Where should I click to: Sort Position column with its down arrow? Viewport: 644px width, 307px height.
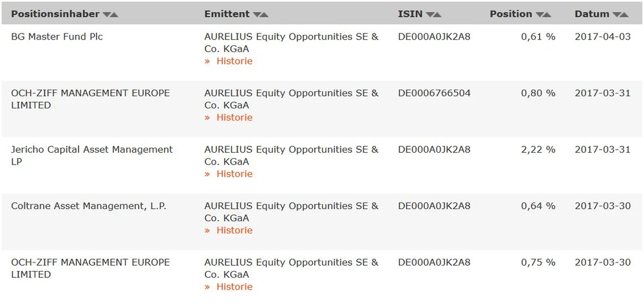click(540, 14)
